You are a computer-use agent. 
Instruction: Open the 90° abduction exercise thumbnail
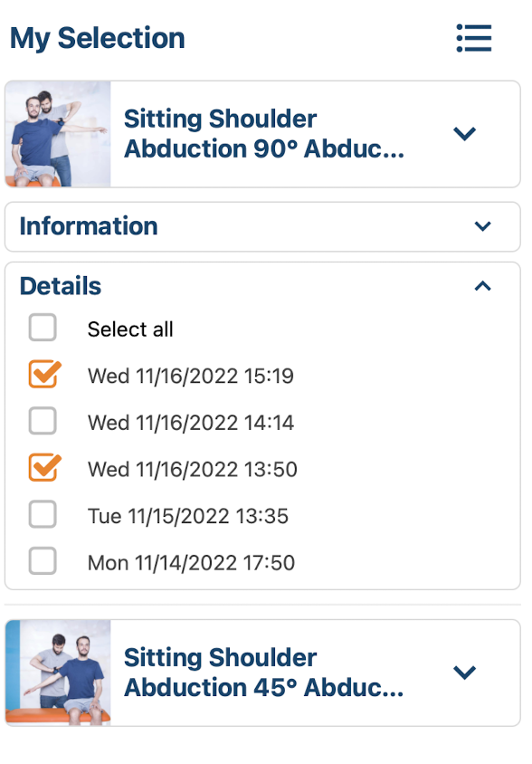point(58,134)
